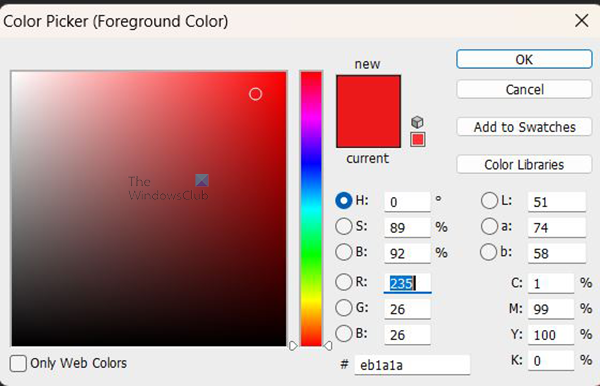Click the R field showing 235
The image size is (600, 386).
coord(407,283)
